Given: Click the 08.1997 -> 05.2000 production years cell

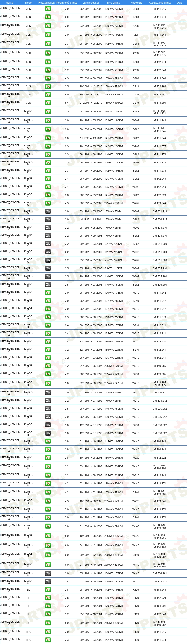Looking at the screenshot, I should tap(91, 203).
